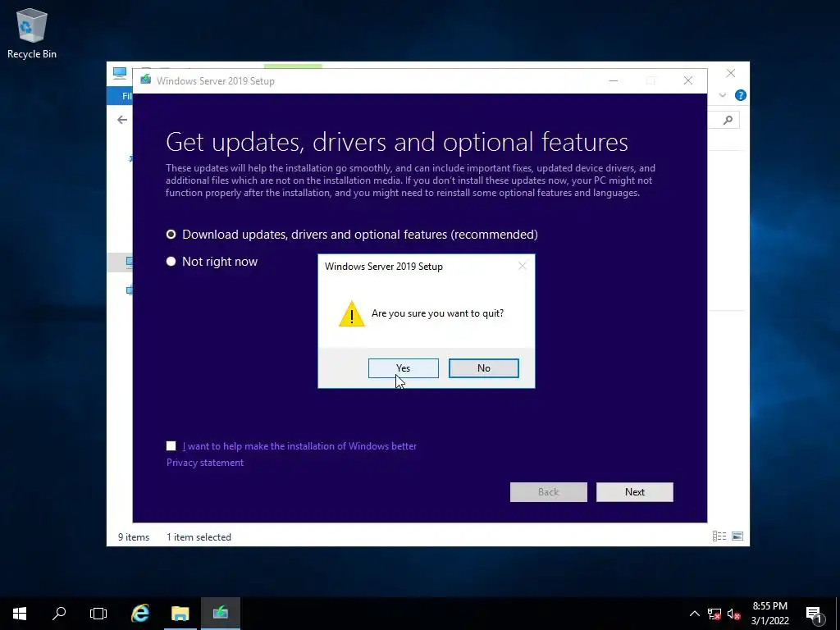Click the Next button in Setup

point(634,492)
